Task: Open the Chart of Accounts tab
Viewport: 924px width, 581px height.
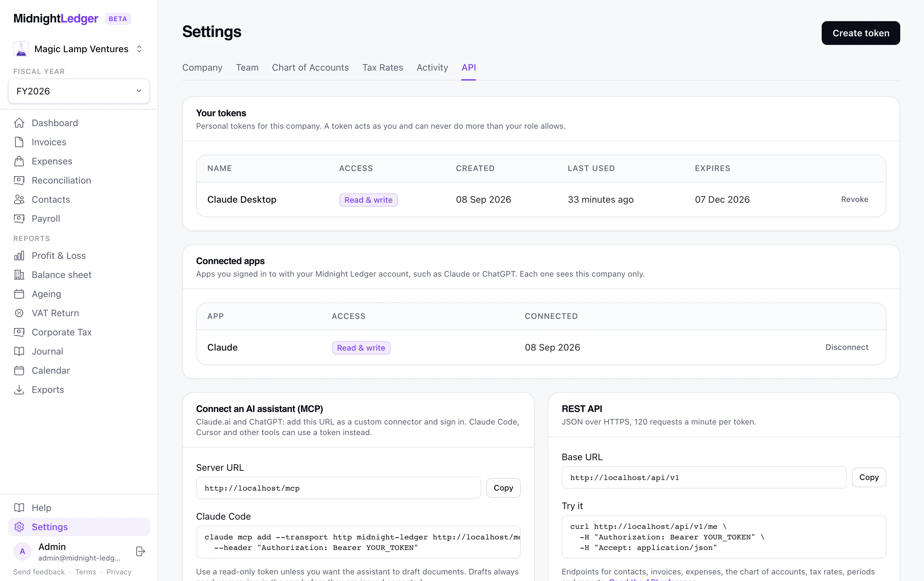Action: [311, 68]
